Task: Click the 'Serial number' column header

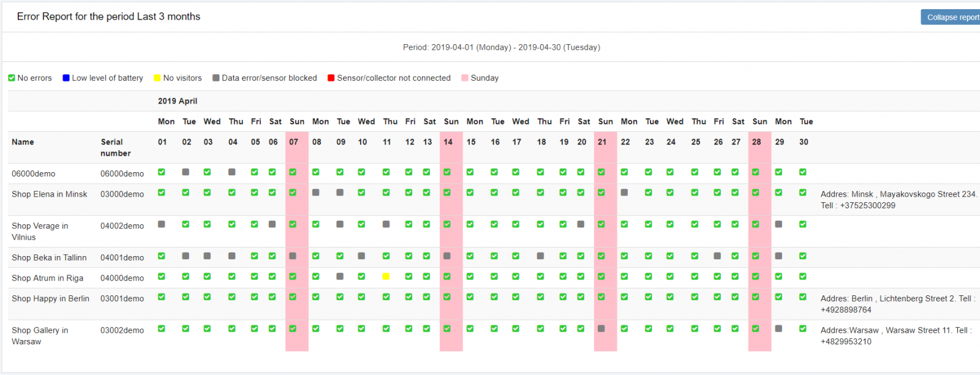Action: click(115, 148)
